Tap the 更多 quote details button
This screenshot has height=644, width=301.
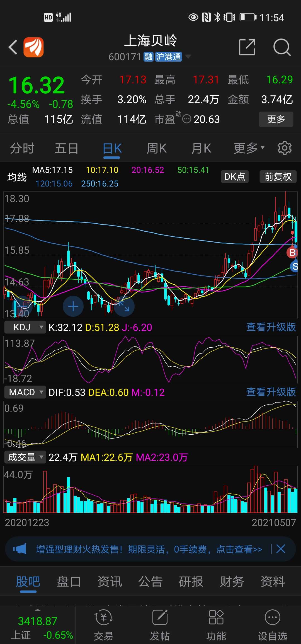click(x=276, y=119)
